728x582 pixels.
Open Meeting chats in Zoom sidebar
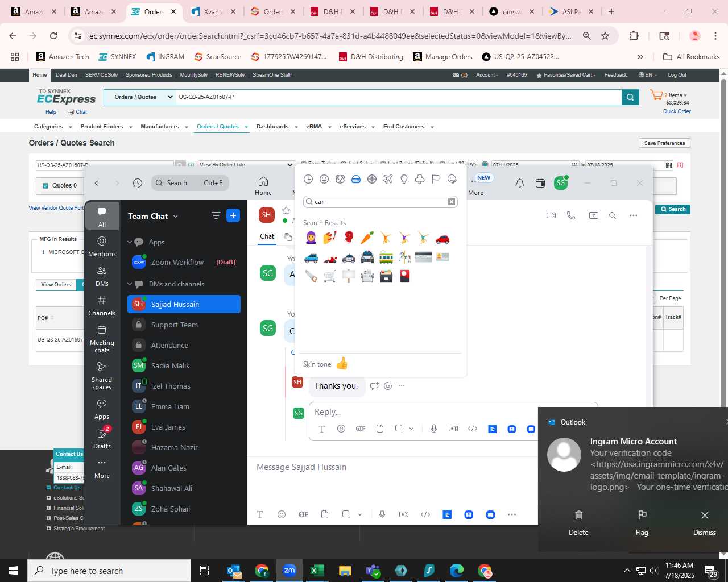coord(102,339)
